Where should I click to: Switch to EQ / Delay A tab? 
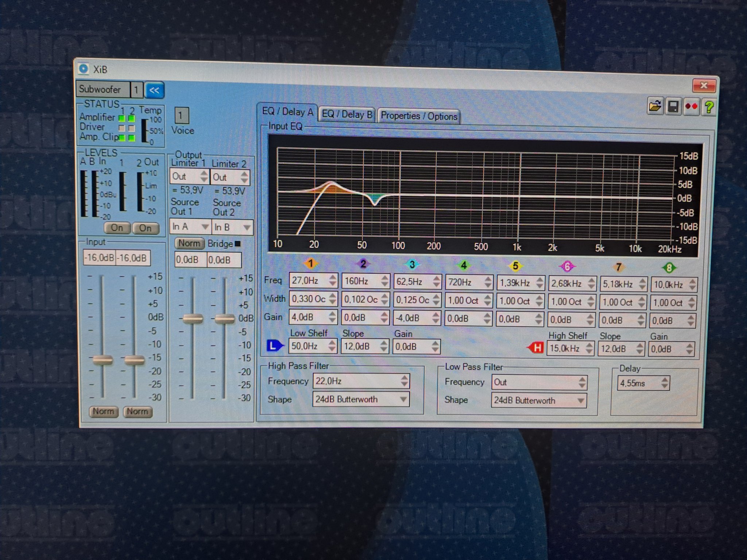pos(287,112)
